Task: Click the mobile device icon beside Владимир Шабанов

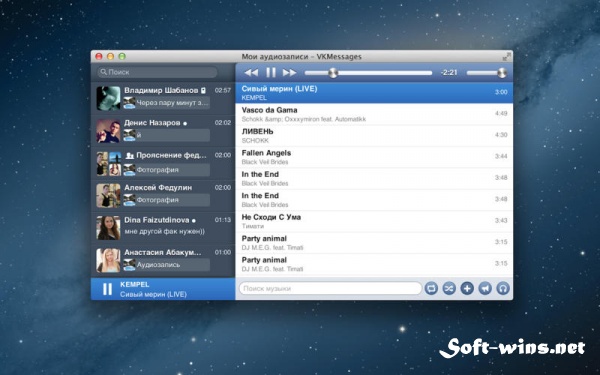Action: coord(204,91)
